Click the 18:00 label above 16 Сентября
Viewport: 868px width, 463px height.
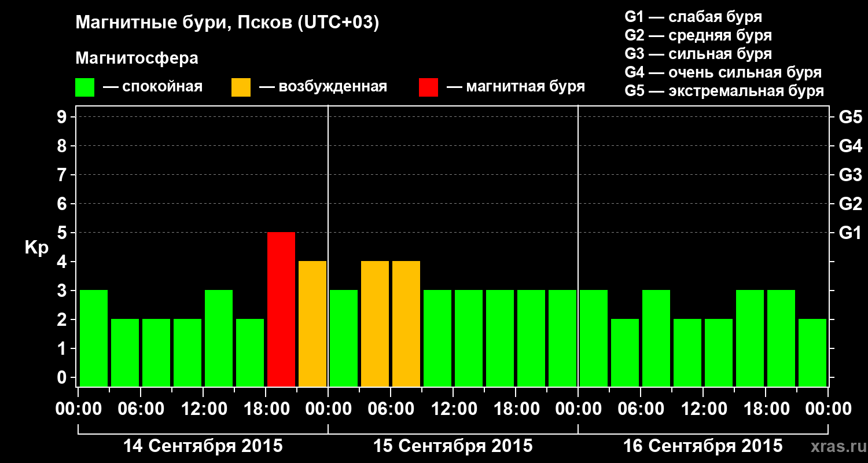coord(766,409)
